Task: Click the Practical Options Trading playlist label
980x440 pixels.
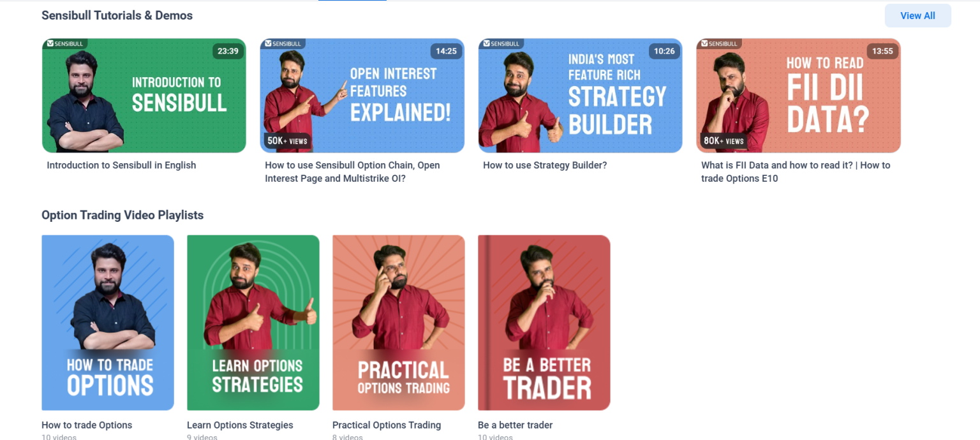Action: tap(387, 425)
